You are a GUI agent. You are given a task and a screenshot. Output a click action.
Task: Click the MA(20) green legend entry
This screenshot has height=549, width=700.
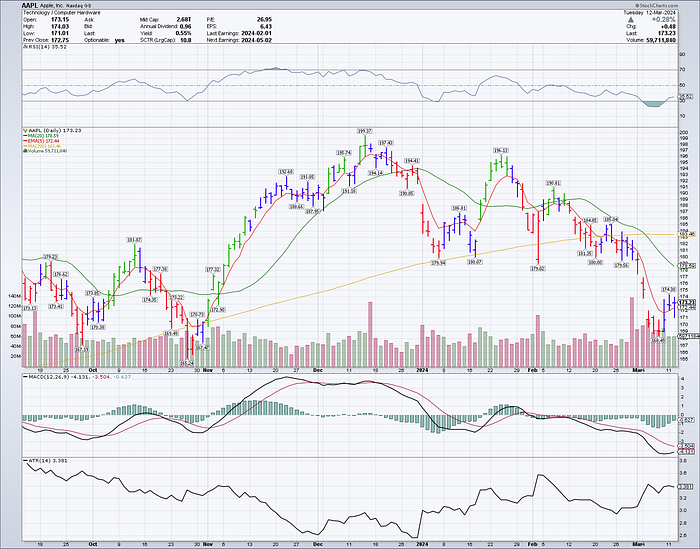click(40, 136)
